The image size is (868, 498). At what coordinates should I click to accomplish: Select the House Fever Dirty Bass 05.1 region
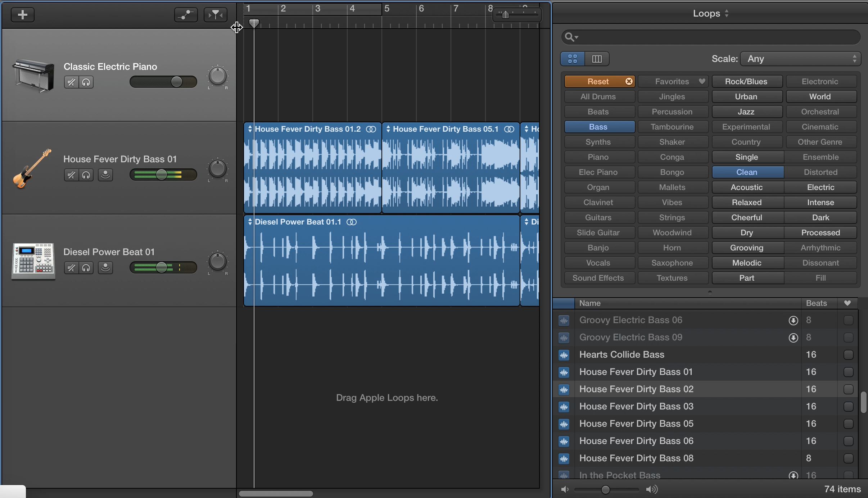(451, 168)
